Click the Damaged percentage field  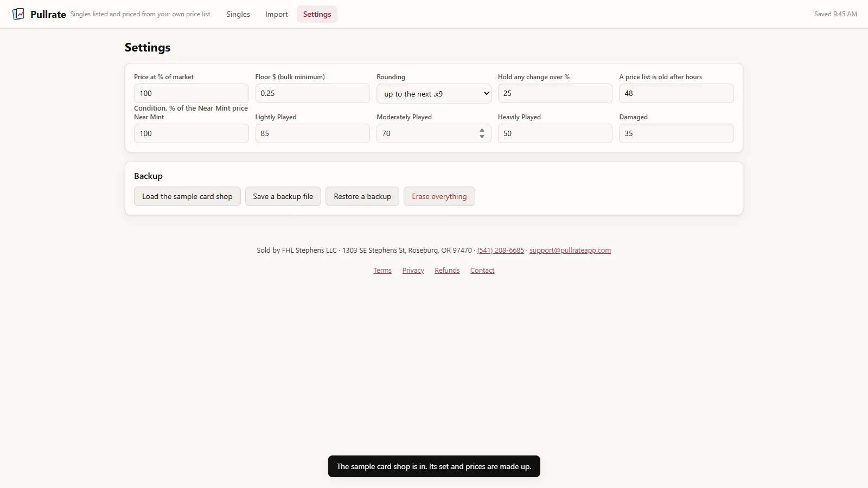(676, 133)
